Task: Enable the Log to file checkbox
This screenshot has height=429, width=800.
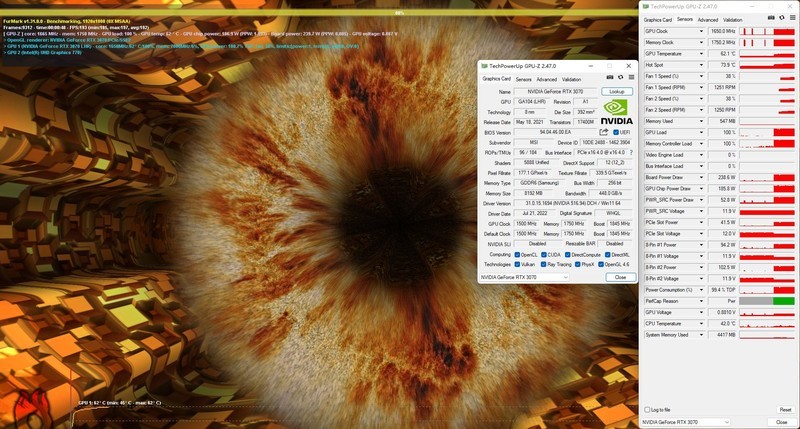Action: pyautogui.click(x=646, y=409)
